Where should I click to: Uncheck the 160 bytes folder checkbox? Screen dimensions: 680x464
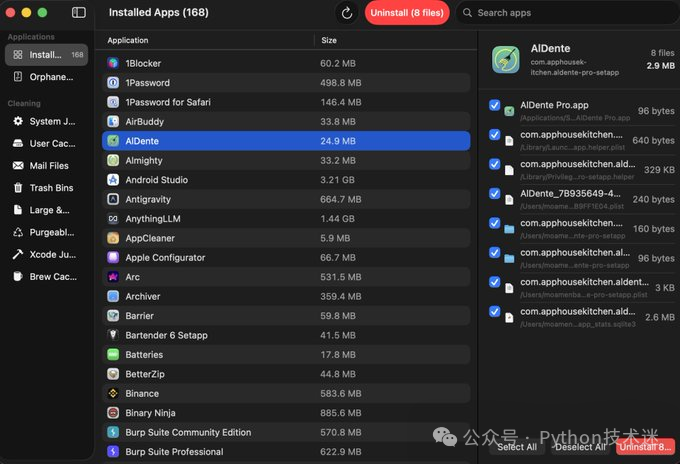494,223
